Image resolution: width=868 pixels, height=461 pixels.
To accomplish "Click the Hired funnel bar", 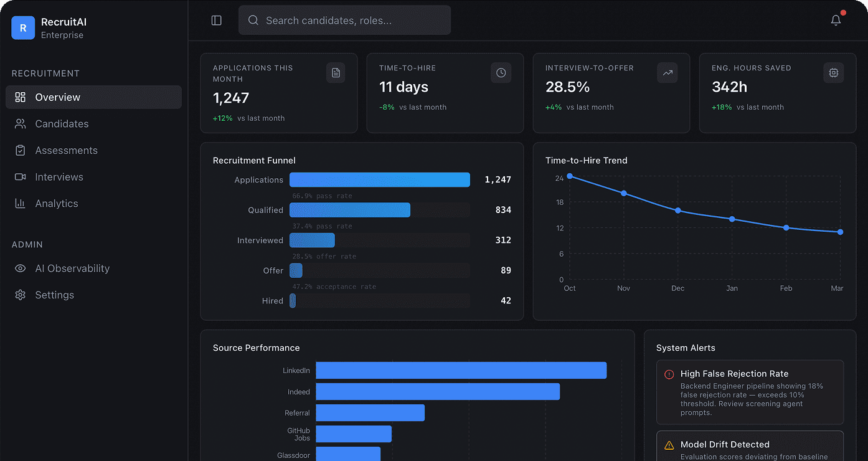I will click(293, 301).
